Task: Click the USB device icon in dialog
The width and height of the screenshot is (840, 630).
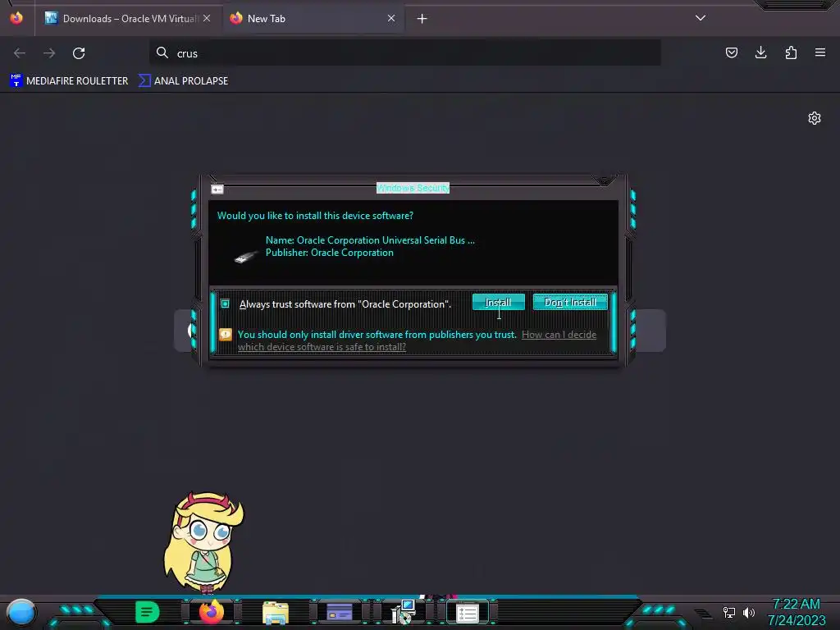Action: tap(246, 257)
